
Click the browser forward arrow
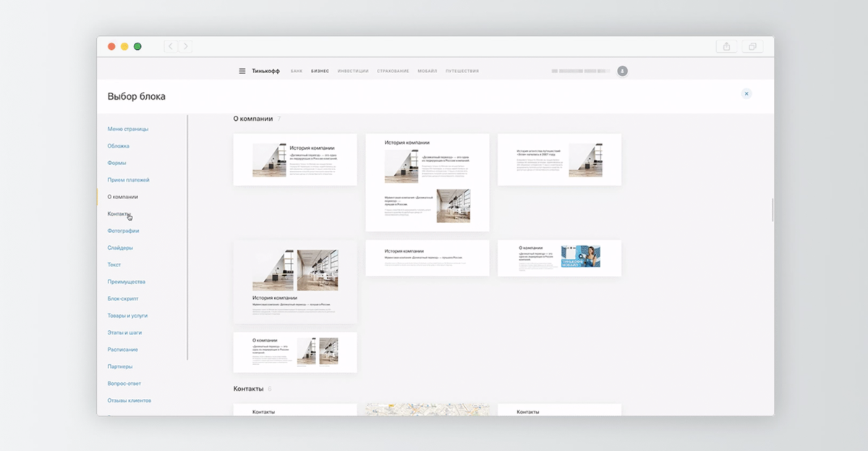(x=185, y=46)
